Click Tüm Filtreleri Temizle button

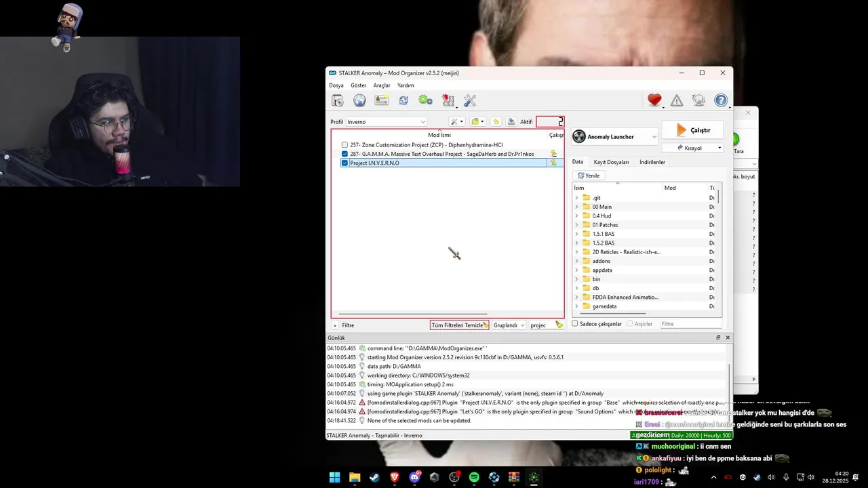pos(460,325)
